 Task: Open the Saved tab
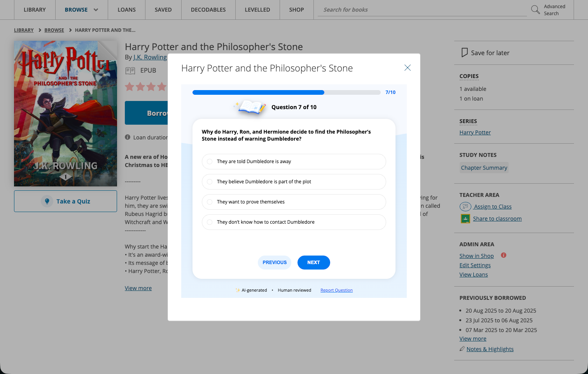click(x=163, y=10)
